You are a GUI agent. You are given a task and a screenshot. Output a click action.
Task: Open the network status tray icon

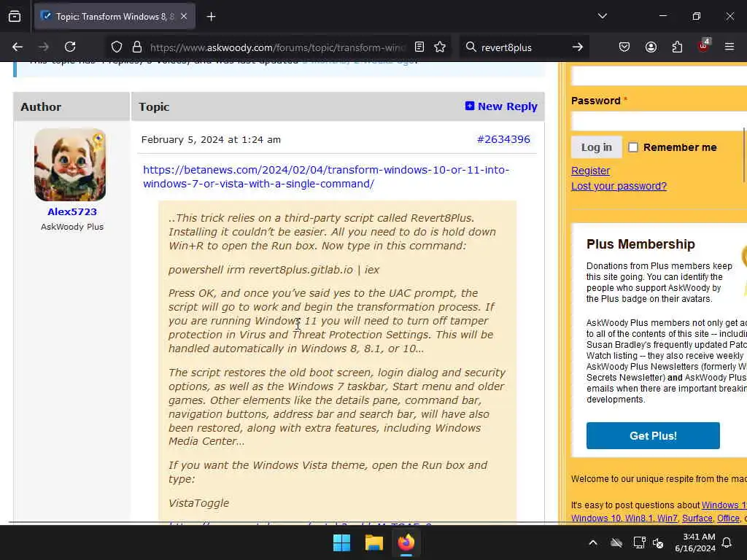(639, 542)
